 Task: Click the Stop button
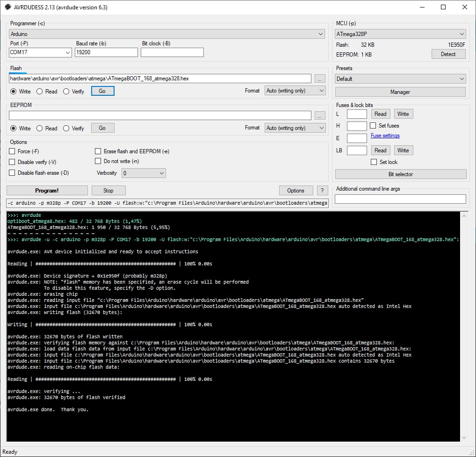(108, 191)
